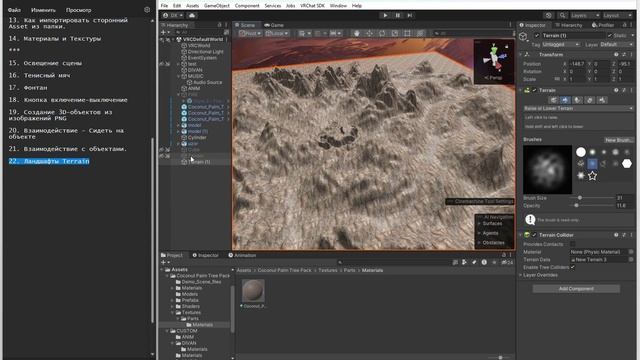Select the Hand (View) tool in Scene toolbar
Image resolution: width=640 pixels, height=360 pixels.
click(x=356, y=33)
